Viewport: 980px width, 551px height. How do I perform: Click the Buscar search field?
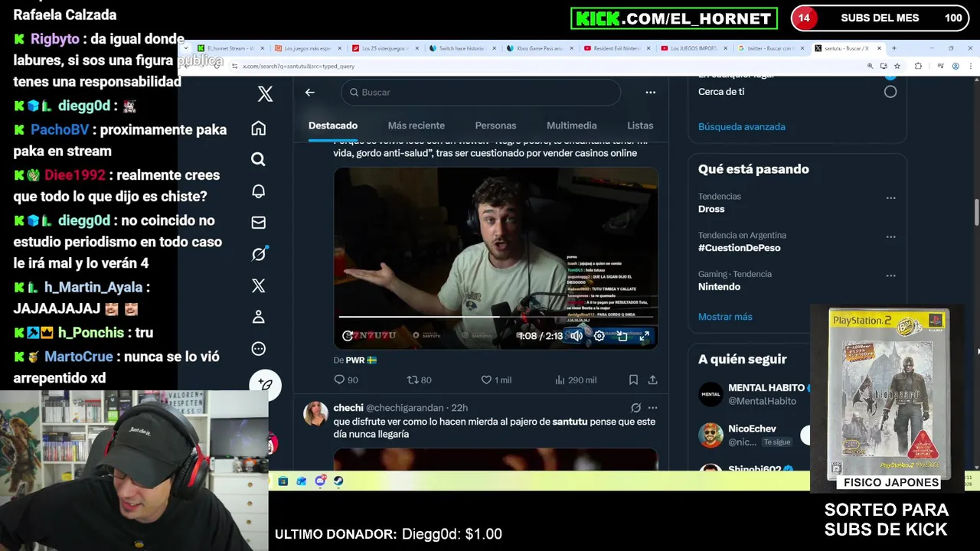tap(481, 92)
